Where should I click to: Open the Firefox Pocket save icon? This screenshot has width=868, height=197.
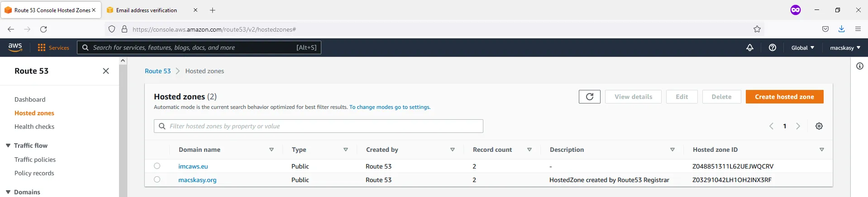(825, 29)
